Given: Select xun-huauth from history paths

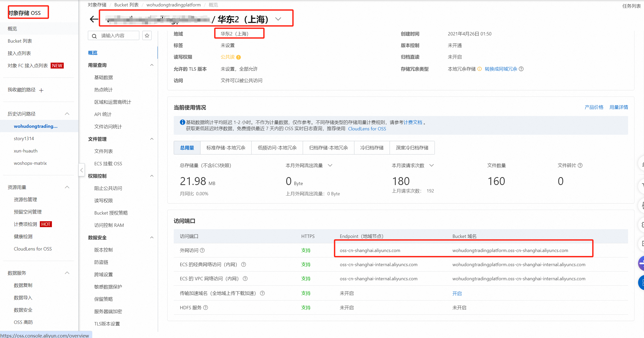Looking at the screenshot, I should click(x=26, y=151).
